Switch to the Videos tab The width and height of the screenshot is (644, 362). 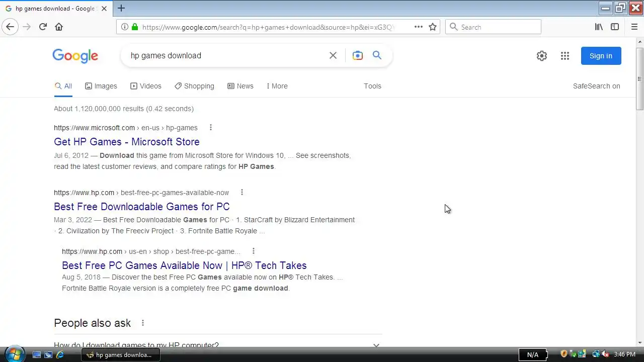[146, 86]
